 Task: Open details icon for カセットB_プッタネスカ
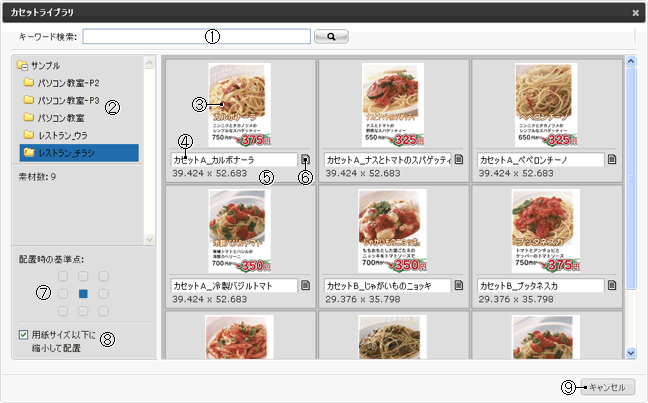612,285
